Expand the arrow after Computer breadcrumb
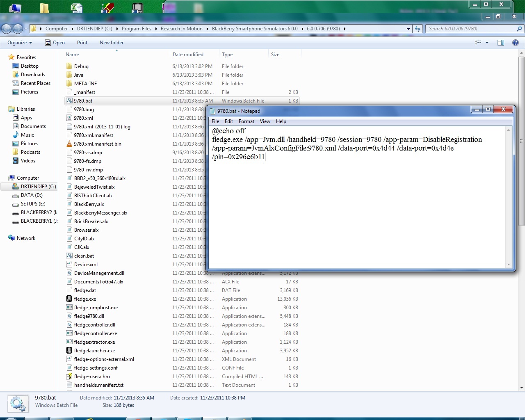The width and height of the screenshot is (525, 420). click(x=73, y=29)
